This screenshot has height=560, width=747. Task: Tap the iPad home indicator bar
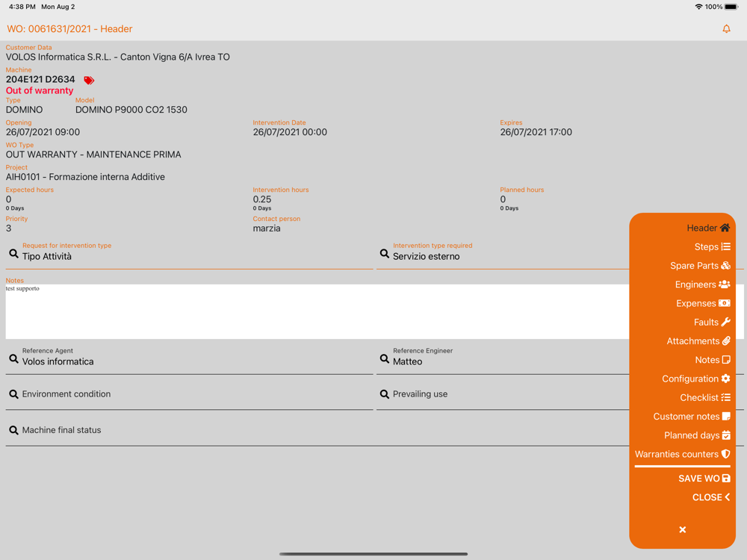click(373, 554)
